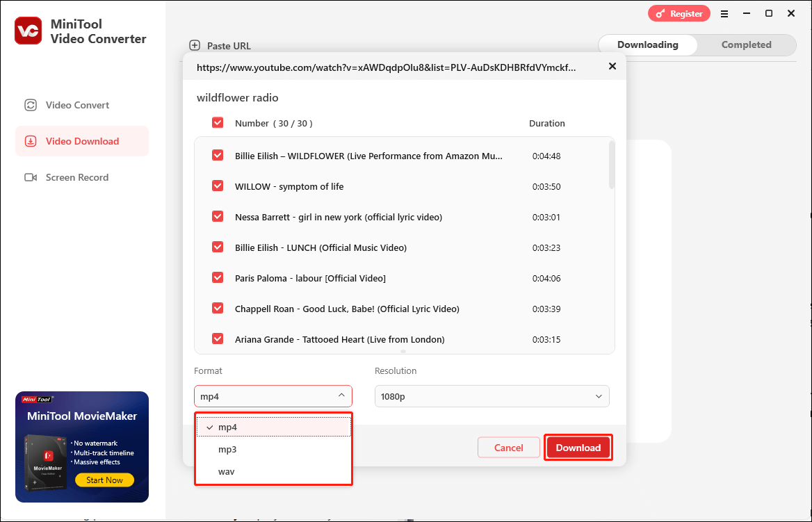Click the MiniTool MovieMaker ad banner
This screenshot has width=812, height=522.
tap(82, 447)
